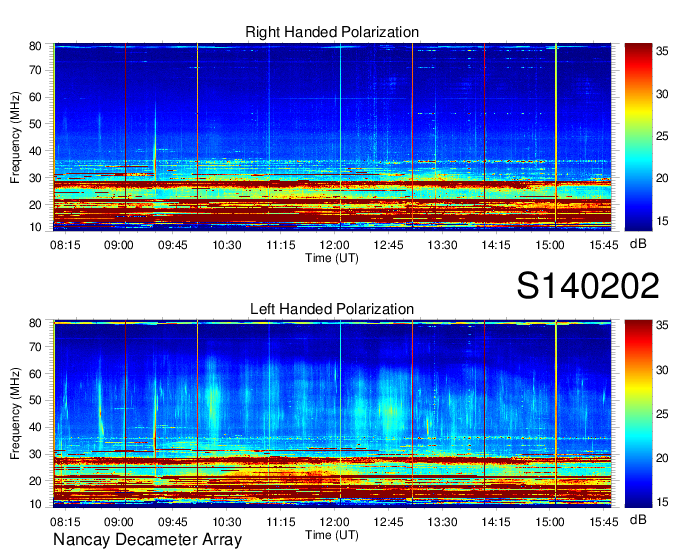Click the 35 label on Right Handed colorbar
The width and height of the screenshot is (680, 552).
pyautogui.click(x=662, y=52)
